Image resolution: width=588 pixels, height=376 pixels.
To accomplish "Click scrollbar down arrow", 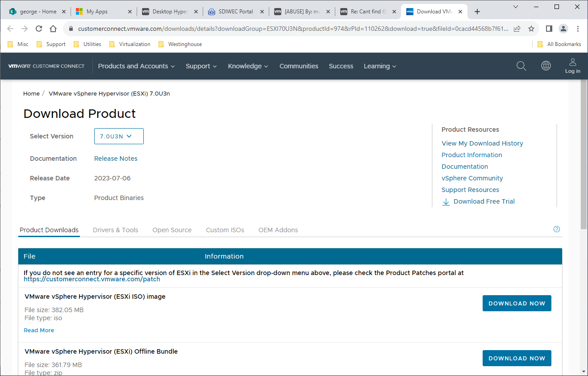I will click(x=584, y=371).
